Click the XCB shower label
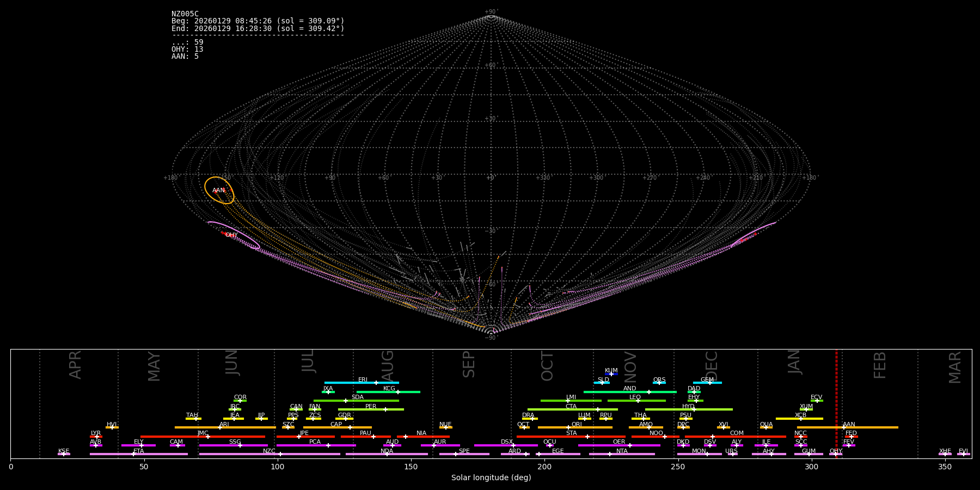Viewport: 980px width, 490px height. pos(801,415)
